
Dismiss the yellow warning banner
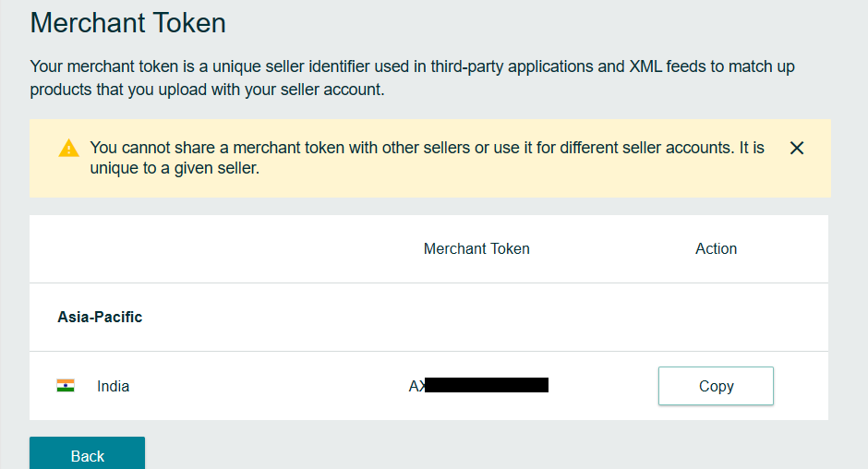click(x=797, y=148)
